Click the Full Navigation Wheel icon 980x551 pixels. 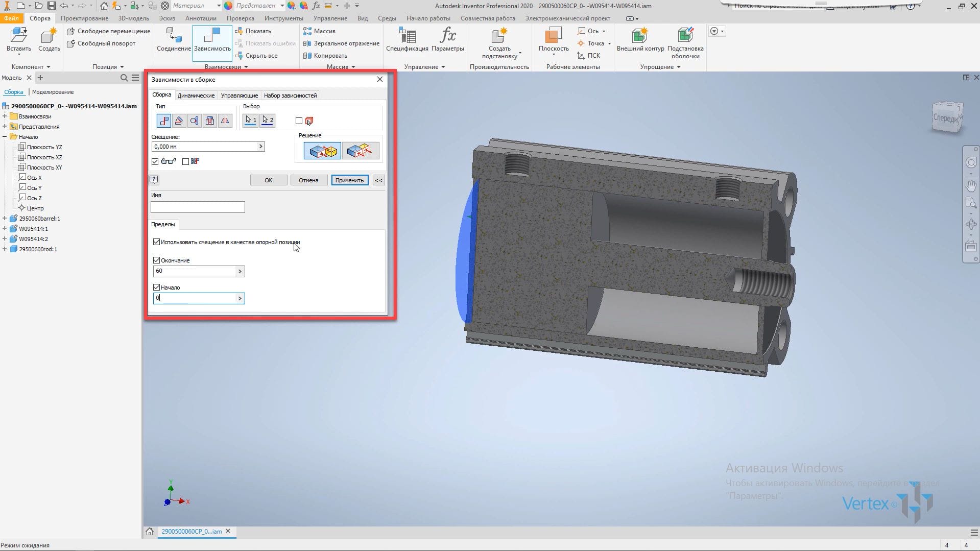click(971, 163)
